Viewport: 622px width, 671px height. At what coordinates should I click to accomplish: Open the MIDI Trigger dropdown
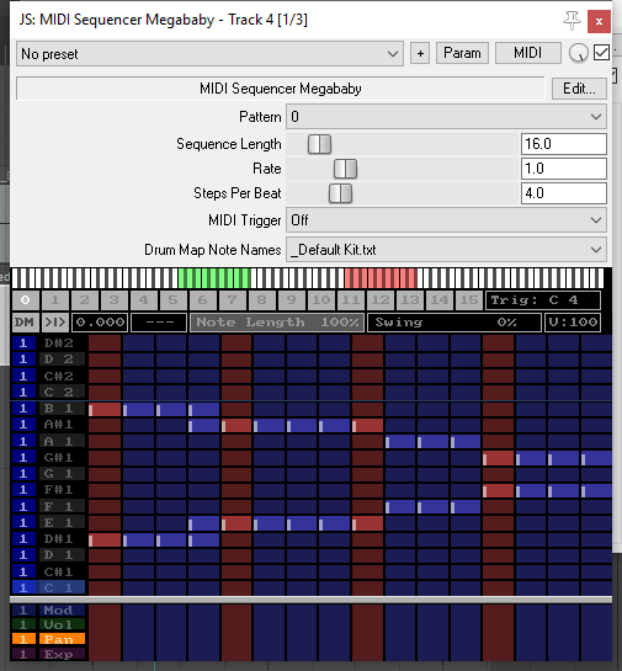click(446, 220)
